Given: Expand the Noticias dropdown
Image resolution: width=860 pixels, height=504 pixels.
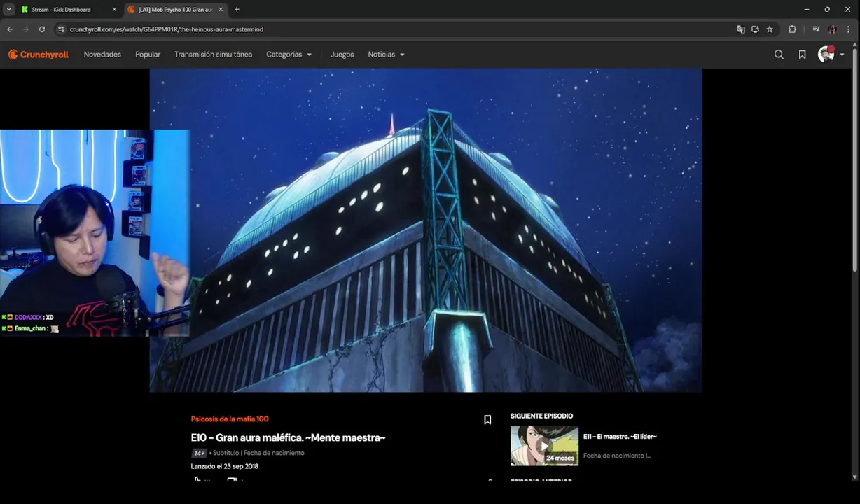Looking at the screenshot, I should tap(386, 55).
